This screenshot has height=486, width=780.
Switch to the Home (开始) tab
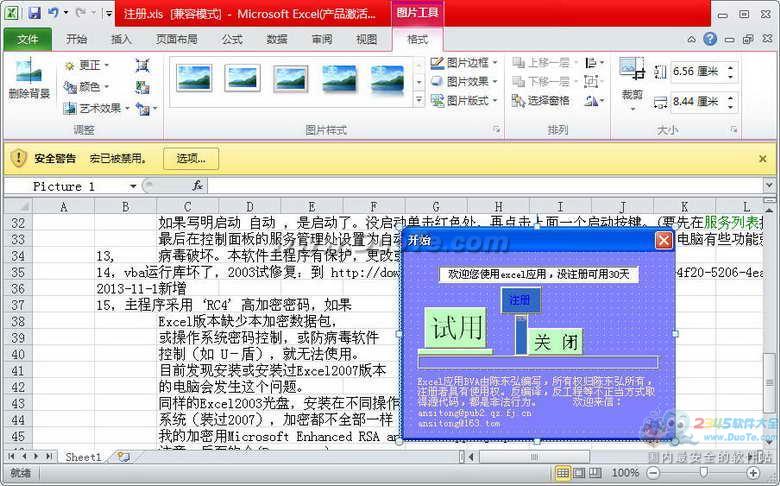click(77, 39)
